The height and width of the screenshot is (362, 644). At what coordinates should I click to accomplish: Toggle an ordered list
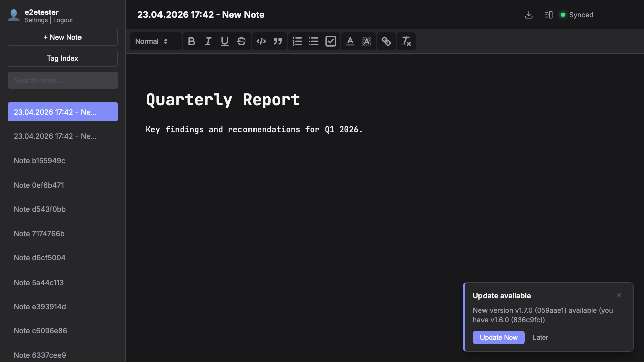coord(297,41)
